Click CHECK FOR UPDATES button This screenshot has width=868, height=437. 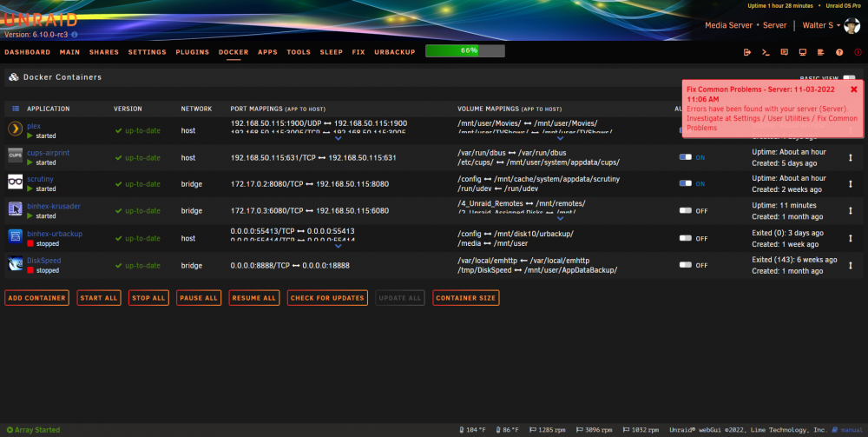(x=327, y=298)
